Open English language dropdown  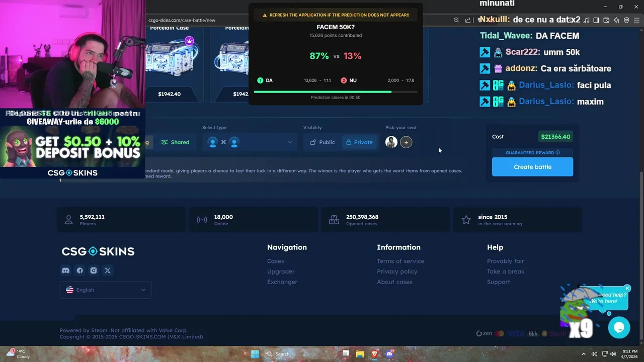coord(106,290)
